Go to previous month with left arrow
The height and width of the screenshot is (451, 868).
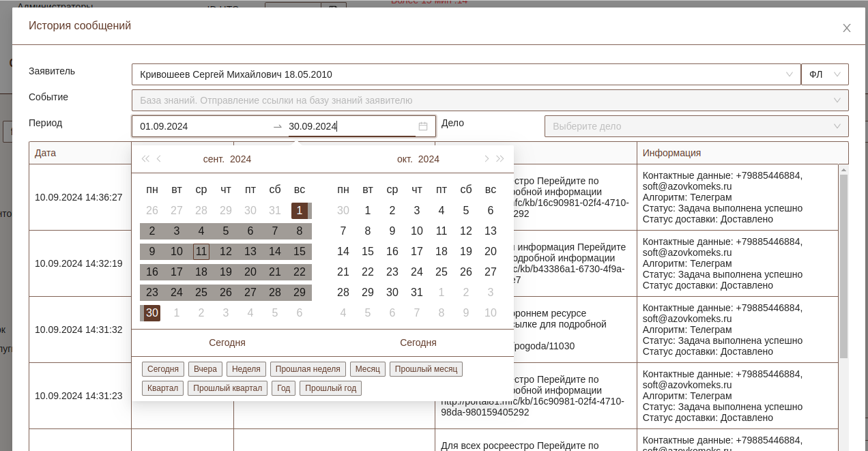159,159
